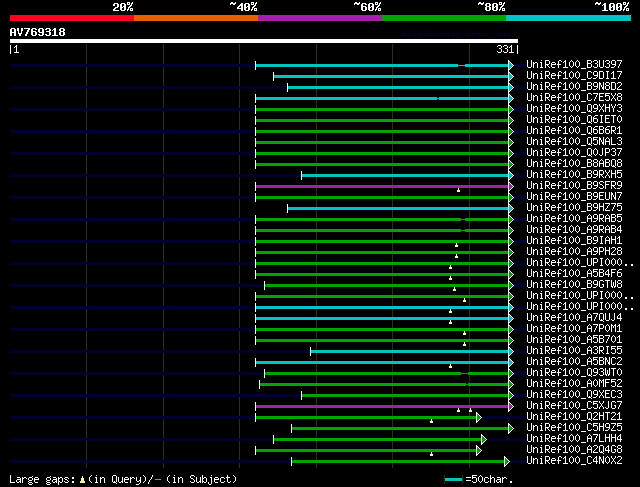Viewport: 640px width, 487px height.
Task: Click the cyan 50char scale bar in the legend
Action: pos(453,480)
